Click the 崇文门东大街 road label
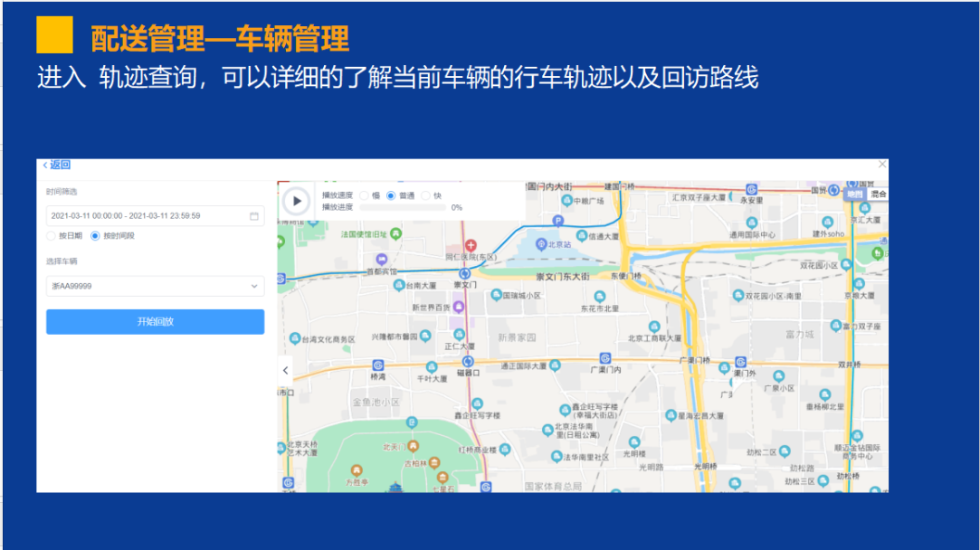 563,276
